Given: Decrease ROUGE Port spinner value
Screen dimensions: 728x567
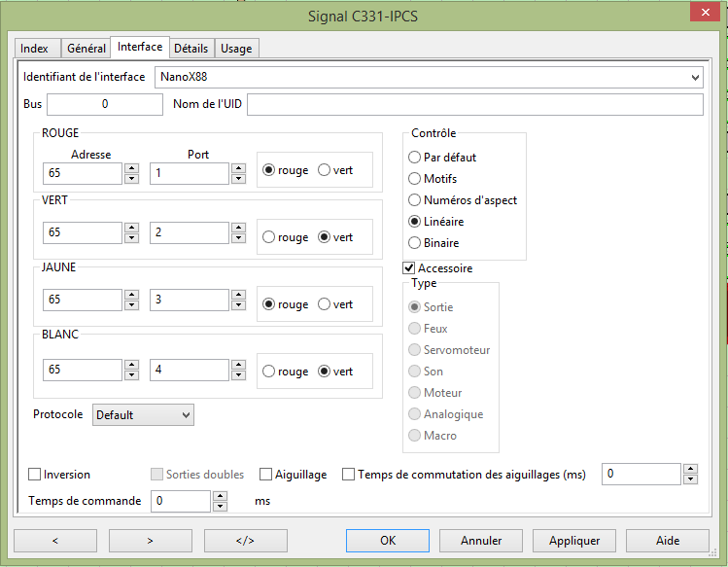Looking at the screenshot, I should pyautogui.click(x=238, y=179).
